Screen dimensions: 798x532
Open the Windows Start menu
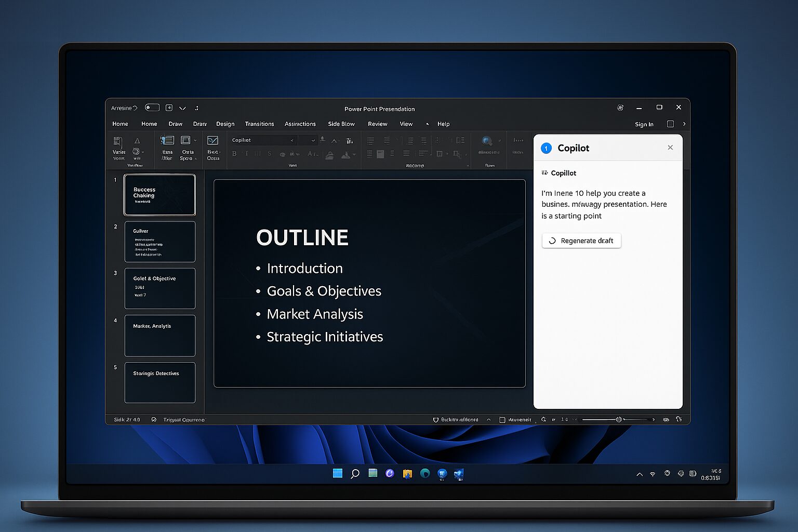coord(338,473)
